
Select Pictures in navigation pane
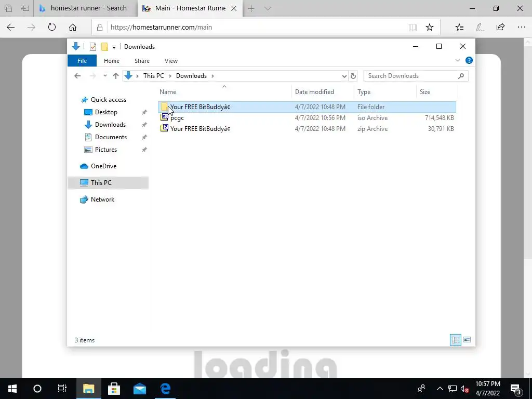coord(105,149)
